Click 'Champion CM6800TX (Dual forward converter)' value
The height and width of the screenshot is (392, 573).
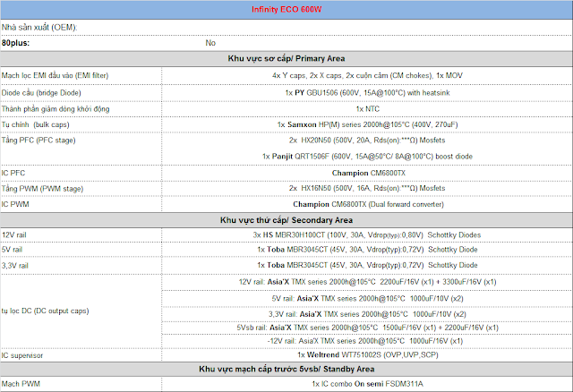coord(368,204)
